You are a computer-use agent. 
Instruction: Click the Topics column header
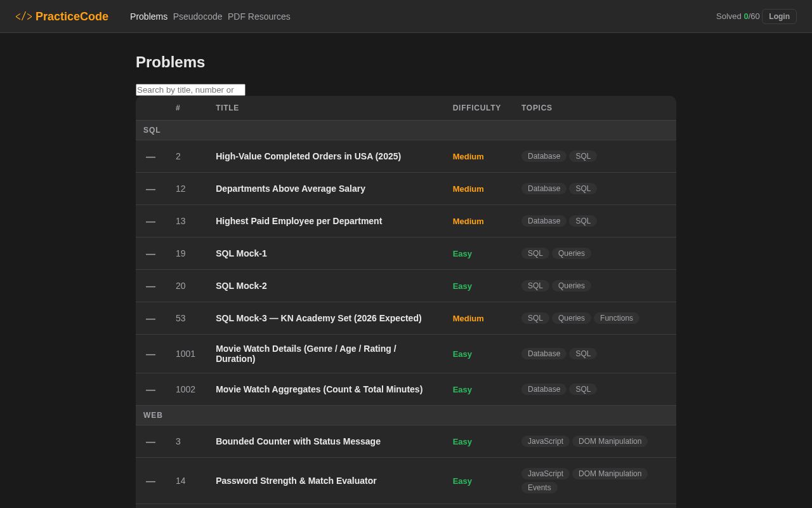(537, 108)
